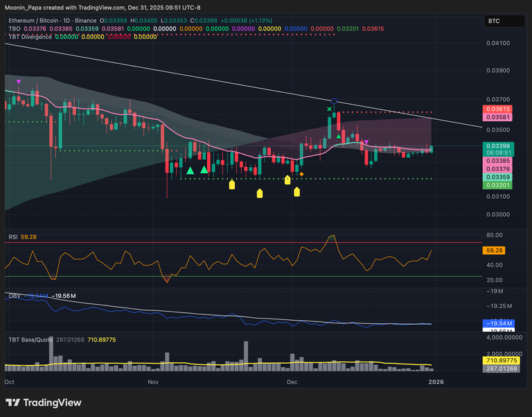Select the rightmost yellow arrow signal
This screenshot has width=532, height=417.
(296, 191)
